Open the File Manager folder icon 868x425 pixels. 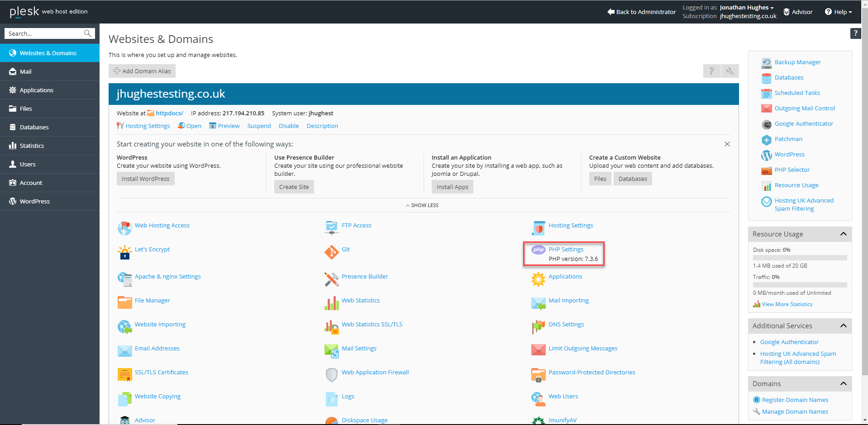coord(124,303)
